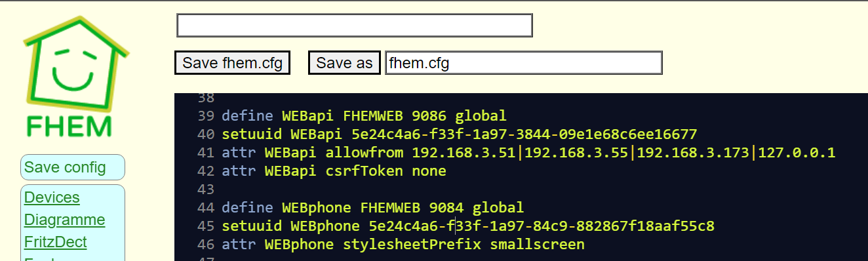The width and height of the screenshot is (868, 261).
Task: Click the Save as button
Action: pos(344,63)
